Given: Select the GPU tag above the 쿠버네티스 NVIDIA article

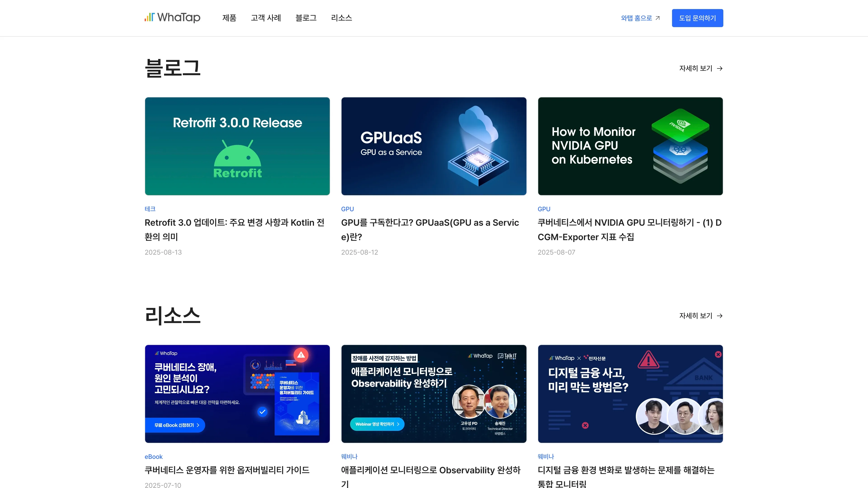Looking at the screenshot, I should coord(544,209).
